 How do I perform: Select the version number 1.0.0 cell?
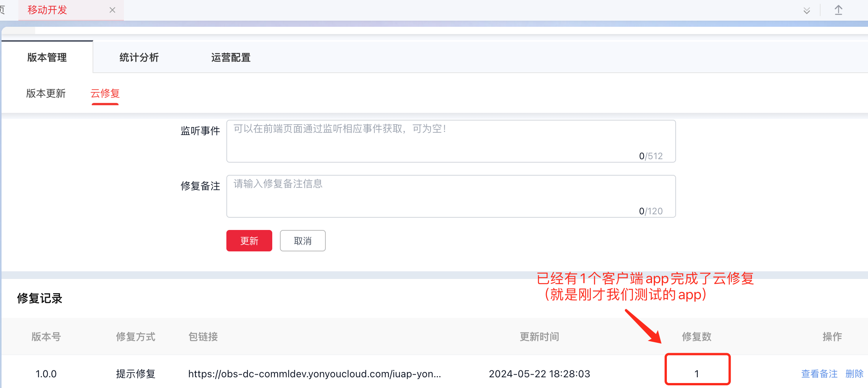coord(46,374)
